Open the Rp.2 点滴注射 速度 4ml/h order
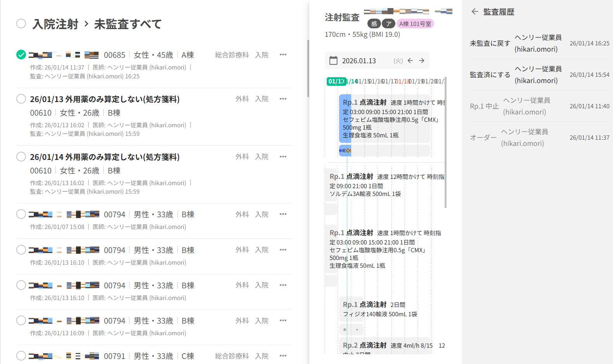The image size is (613, 364). click(385, 345)
